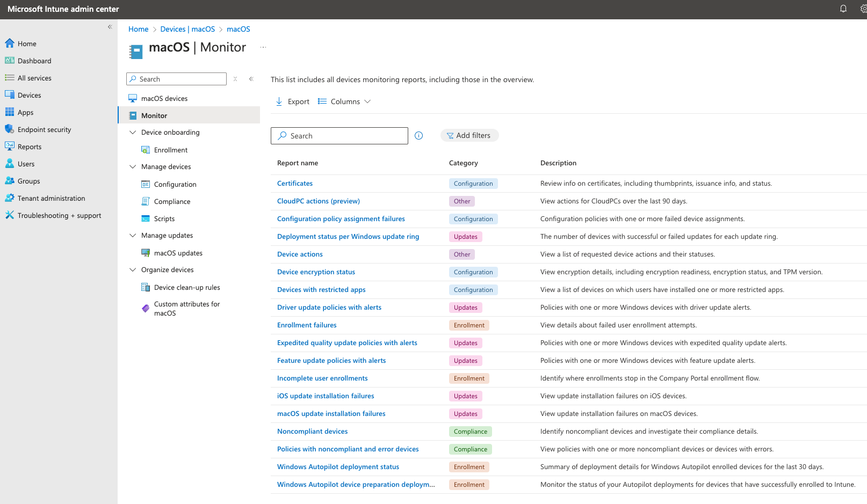Open the ellipsis menu beside macOS Monitor title

263,47
